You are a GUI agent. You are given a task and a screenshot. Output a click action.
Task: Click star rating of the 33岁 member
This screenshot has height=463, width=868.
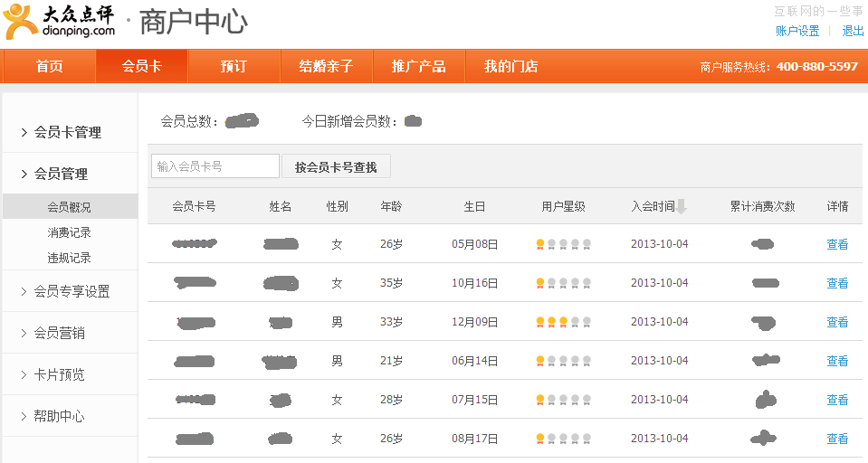563,322
